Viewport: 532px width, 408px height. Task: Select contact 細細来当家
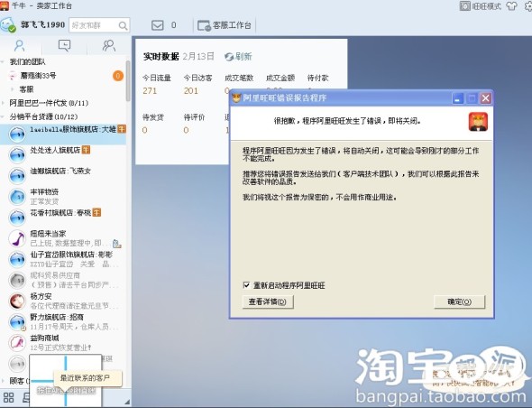(63, 238)
